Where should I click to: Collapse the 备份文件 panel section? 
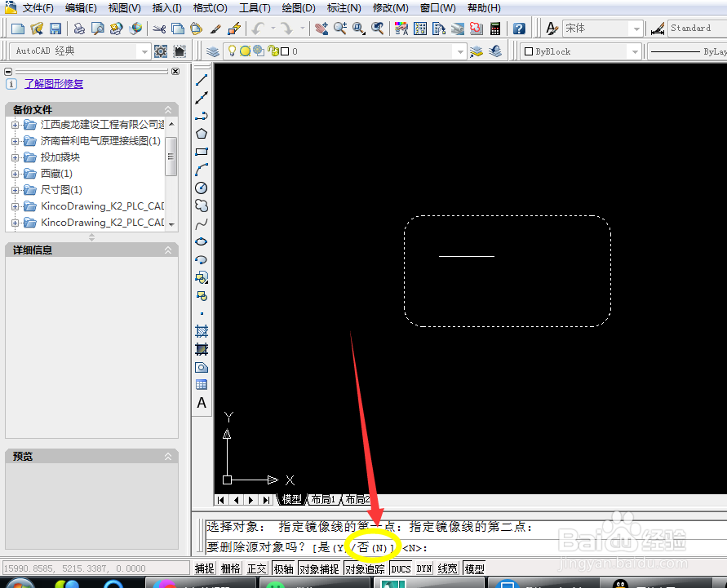[168, 110]
